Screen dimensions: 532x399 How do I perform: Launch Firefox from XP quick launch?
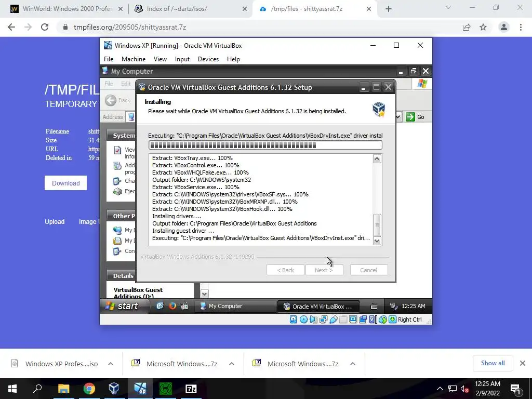pos(172,305)
